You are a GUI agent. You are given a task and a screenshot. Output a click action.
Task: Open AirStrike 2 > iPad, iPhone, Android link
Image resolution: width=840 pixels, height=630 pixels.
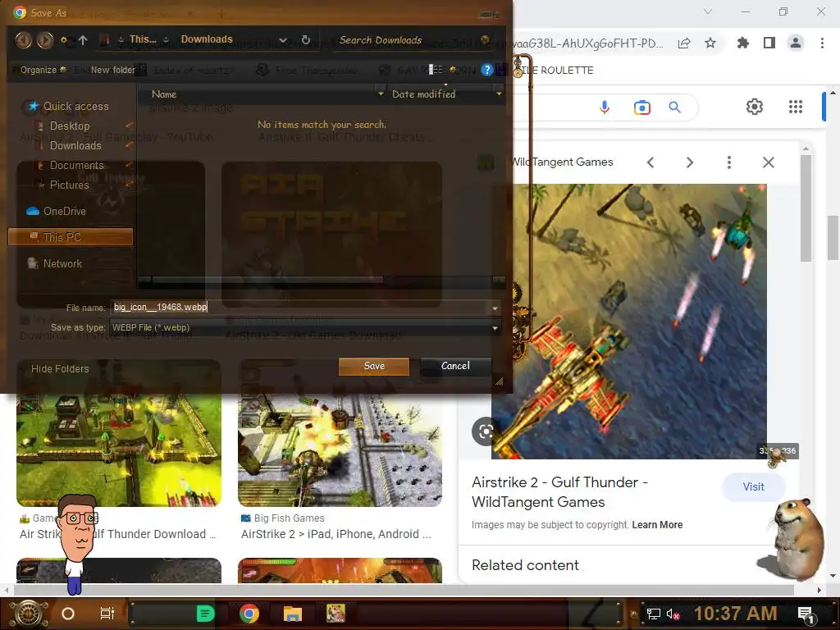[x=336, y=534]
